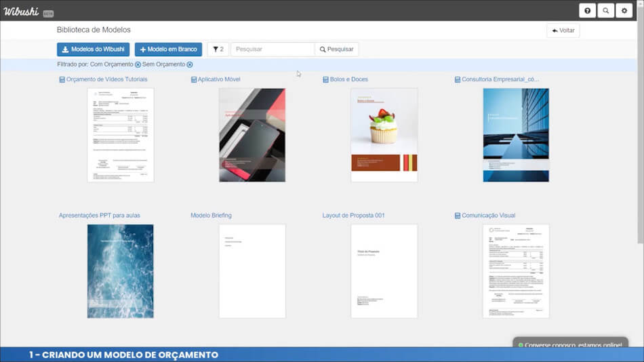Go back with the Voltar button
The width and height of the screenshot is (644, 362).
pyautogui.click(x=563, y=31)
